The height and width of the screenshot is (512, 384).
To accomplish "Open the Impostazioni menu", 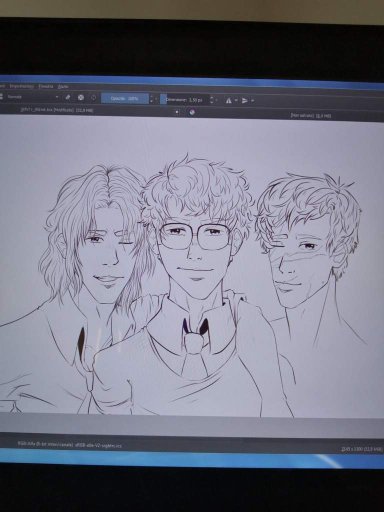I will click(x=22, y=86).
